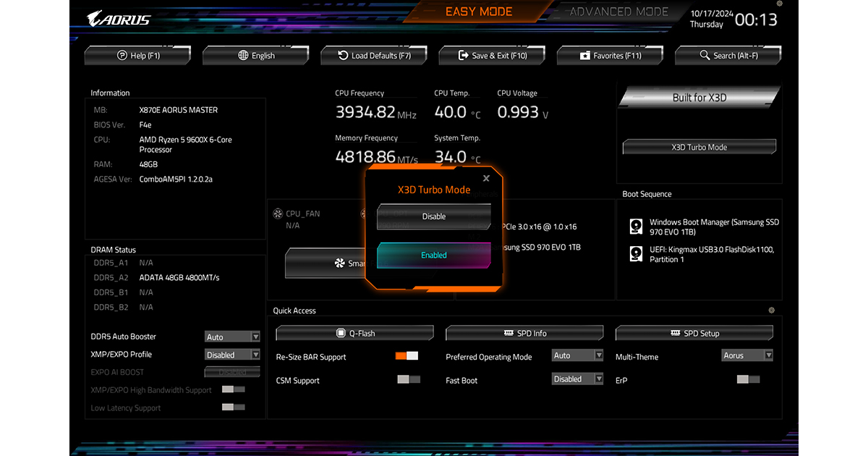Click the English language button
The image size is (868, 456).
tap(256, 56)
